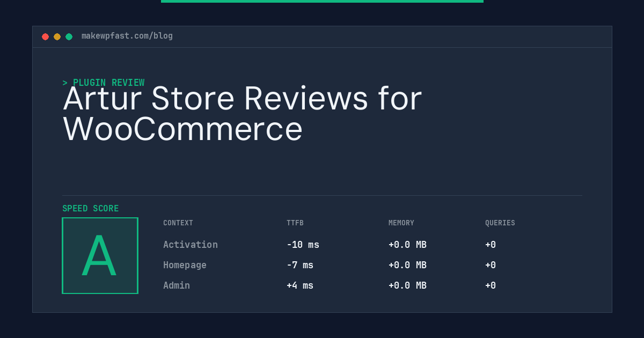Click the QUERIES column header
The height and width of the screenshot is (338, 644).
(x=500, y=223)
